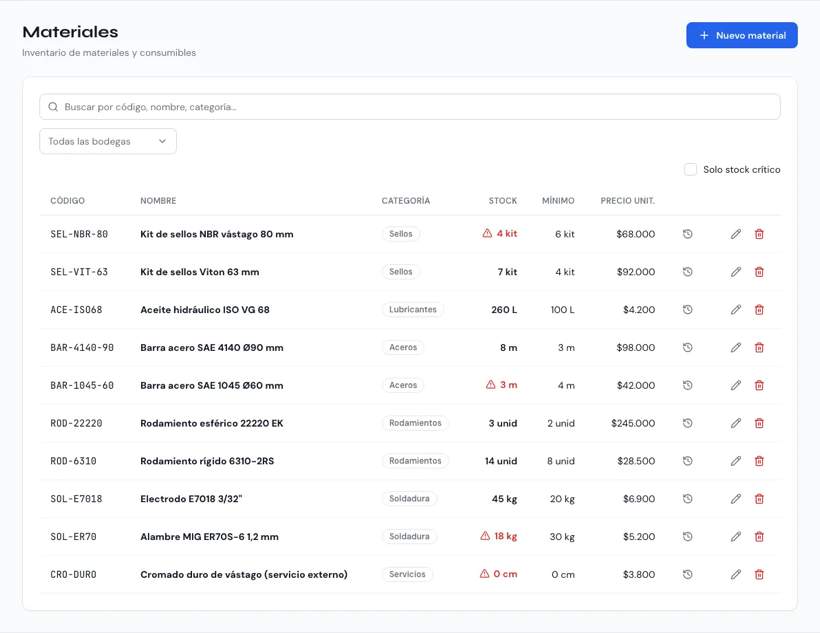Delete the Kit de sellos Viton material

click(x=759, y=272)
